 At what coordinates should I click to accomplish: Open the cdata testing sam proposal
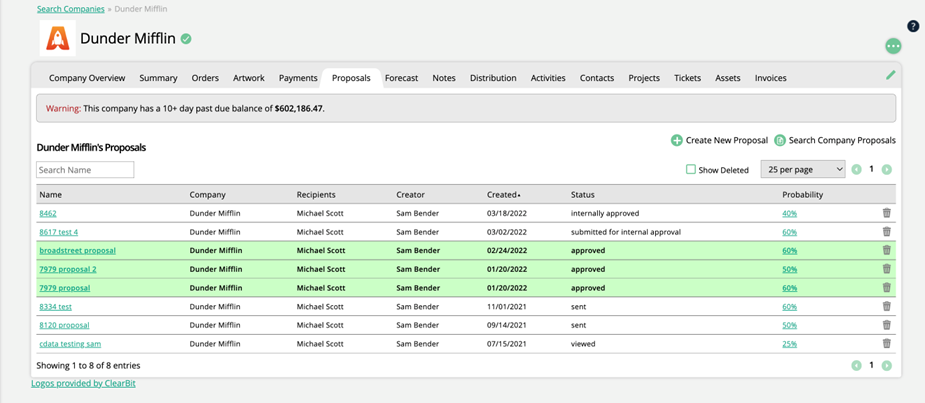click(70, 344)
